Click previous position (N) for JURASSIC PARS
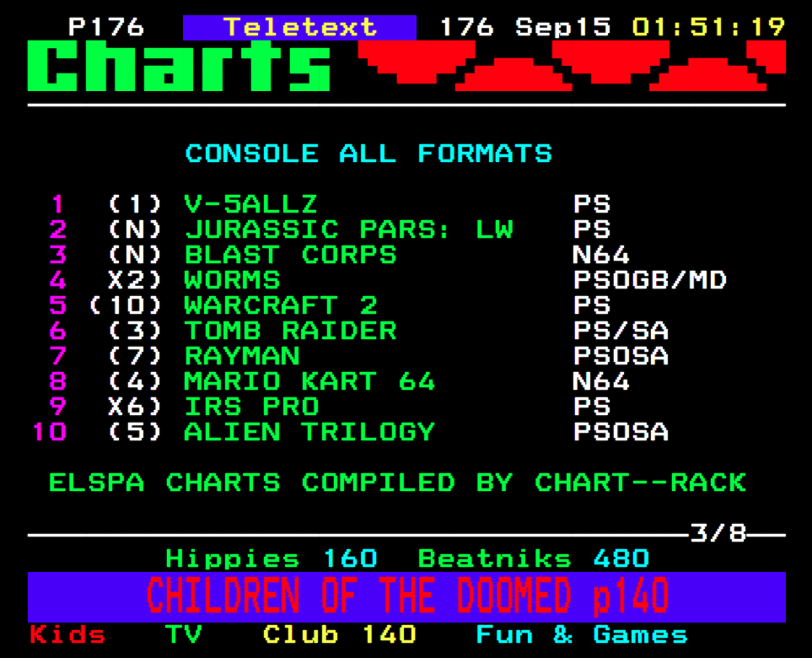The height and width of the screenshot is (658, 812). tap(135, 229)
